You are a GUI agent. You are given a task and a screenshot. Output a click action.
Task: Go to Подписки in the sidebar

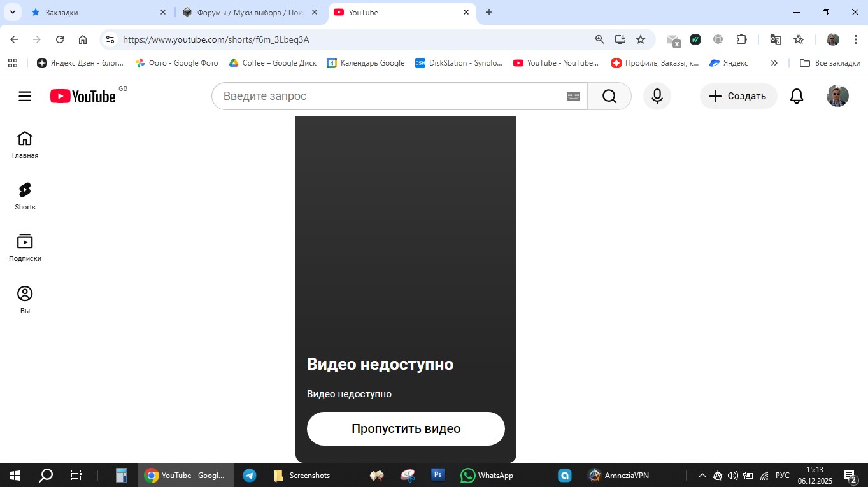[25, 247]
